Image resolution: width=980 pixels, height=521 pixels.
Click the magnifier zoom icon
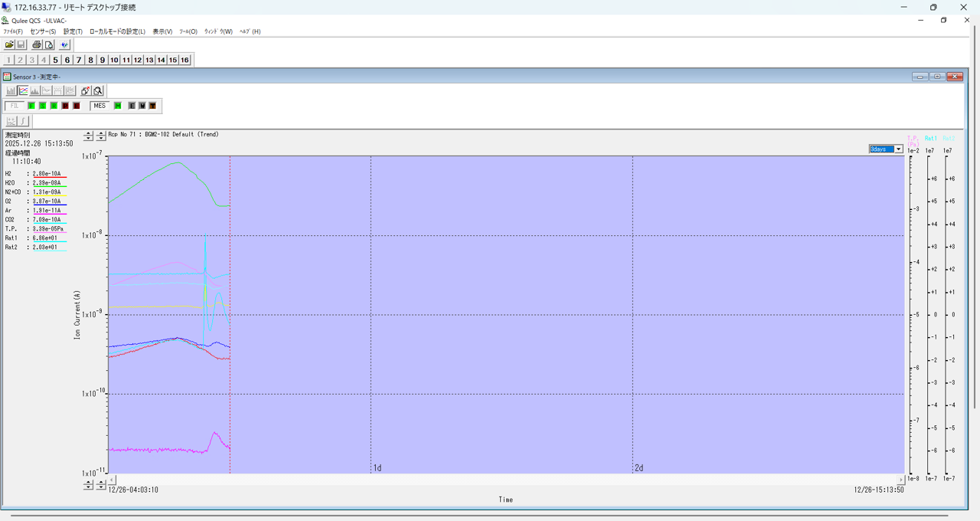(98, 90)
